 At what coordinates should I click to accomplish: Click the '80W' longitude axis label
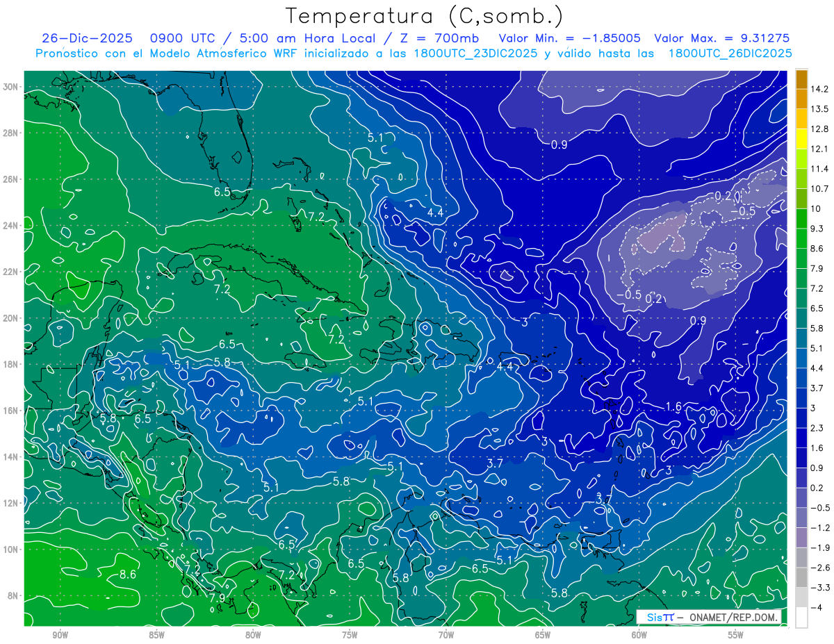point(253,636)
